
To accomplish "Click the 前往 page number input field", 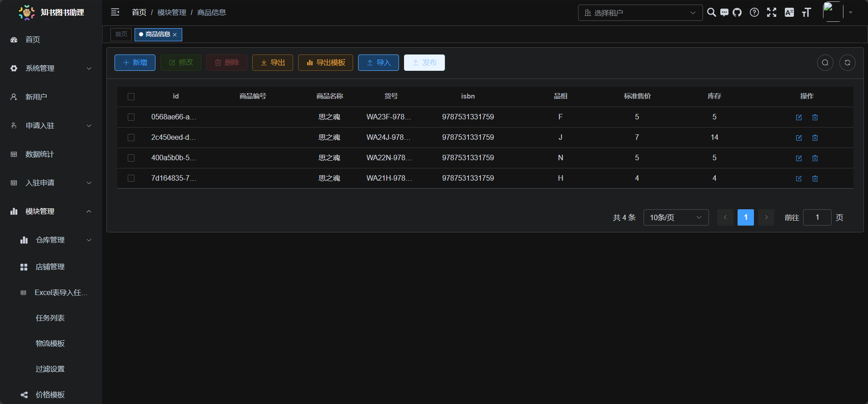I will click(x=817, y=217).
